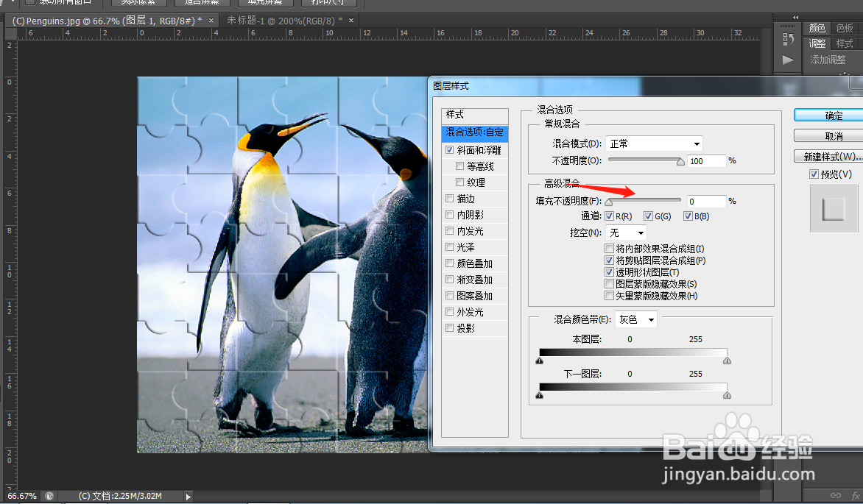Click 下一图层 white point slider handle
The height and width of the screenshot is (504, 863).
(x=727, y=395)
